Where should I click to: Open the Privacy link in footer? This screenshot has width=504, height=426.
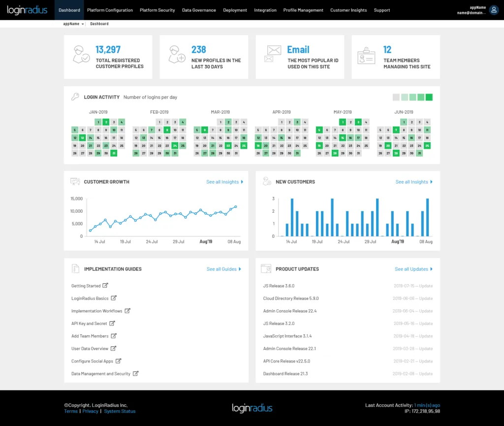pyautogui.click(x=90, y=411)
